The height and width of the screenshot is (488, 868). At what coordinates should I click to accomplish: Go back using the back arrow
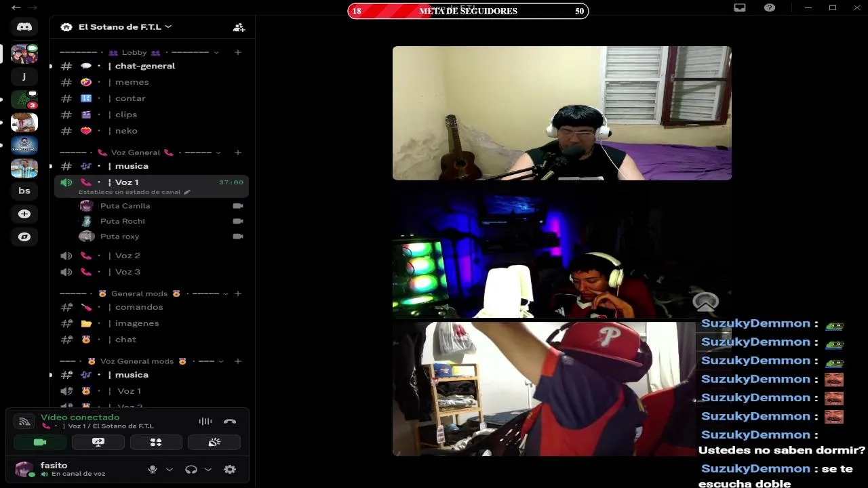[x=16, y=7]
